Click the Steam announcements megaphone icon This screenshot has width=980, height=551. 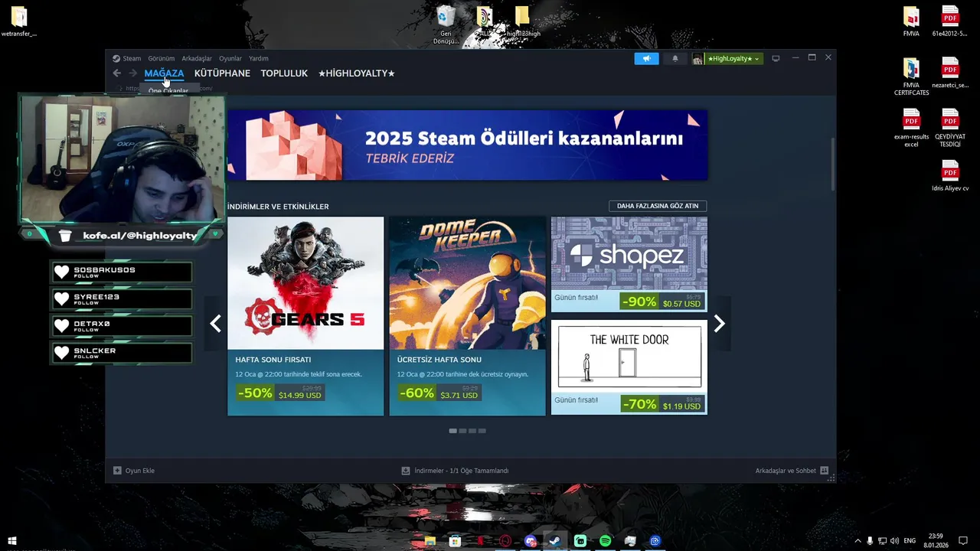(646, 58)
